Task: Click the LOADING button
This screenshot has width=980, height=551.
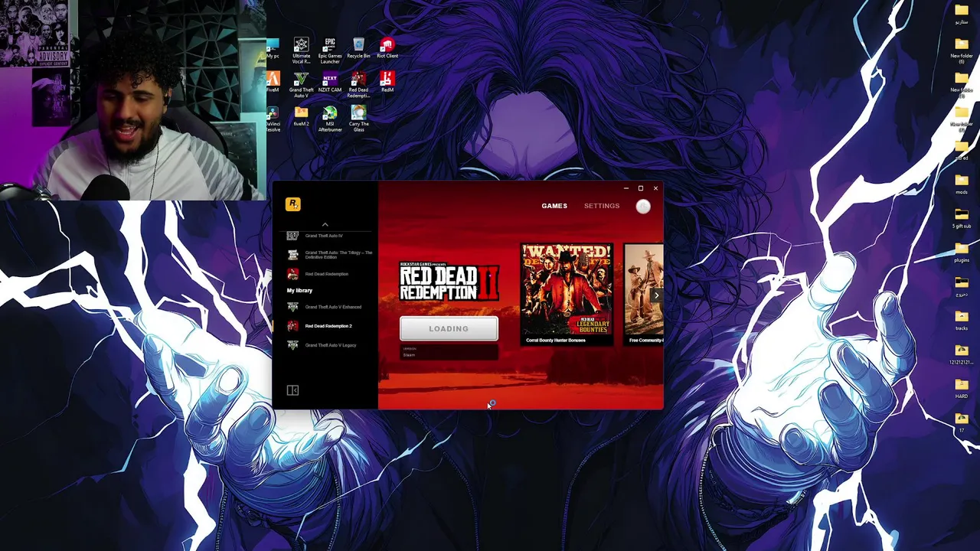Action: pyautogui.click(x=449, y=329)
